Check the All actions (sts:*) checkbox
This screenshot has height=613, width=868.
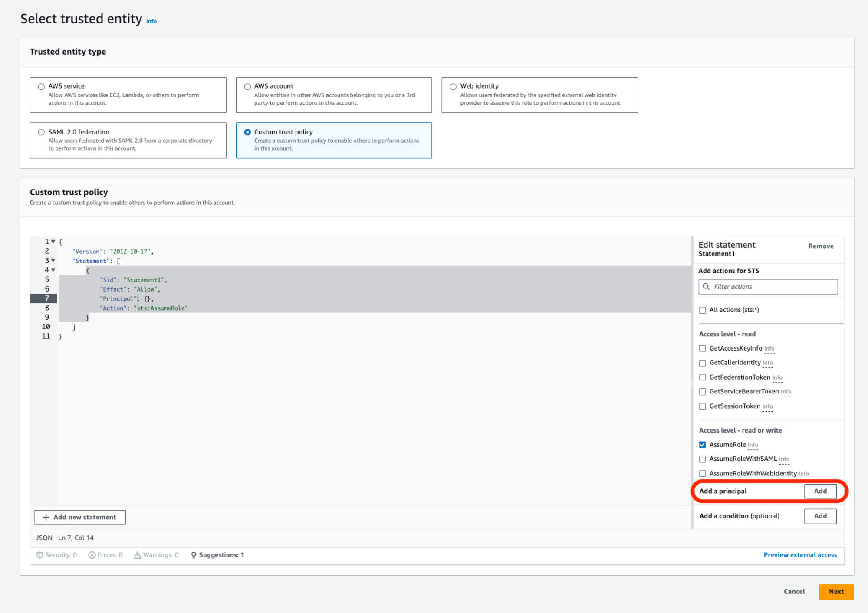pyautogui.click(x=702, y=310)
